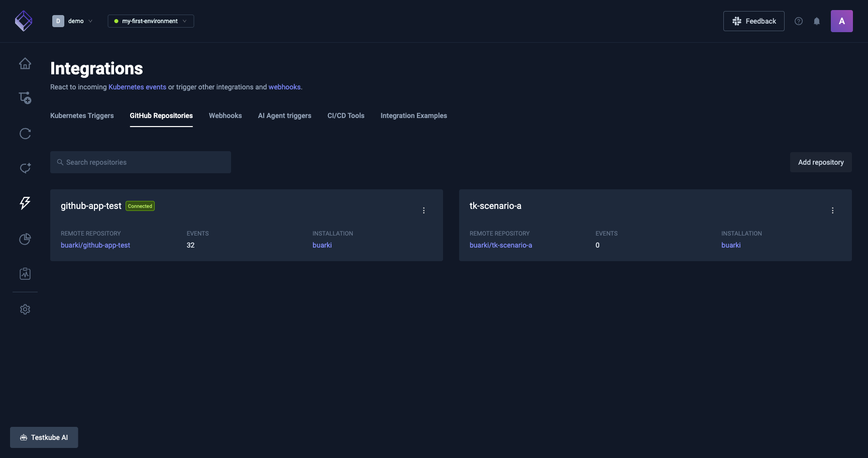Open buarki/github-app-test repository link

pos(95,245)
